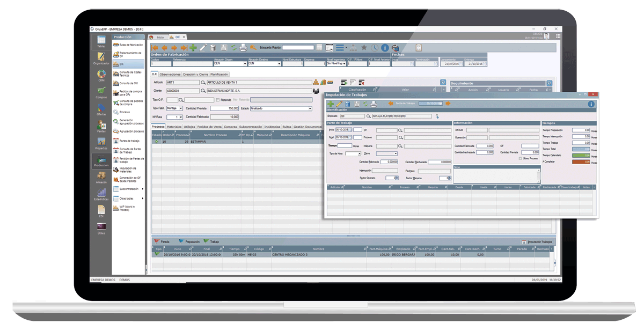The image size is (644, 330).
Task: Click the Imputación Trabajos button
Action: tap(539, 242)
